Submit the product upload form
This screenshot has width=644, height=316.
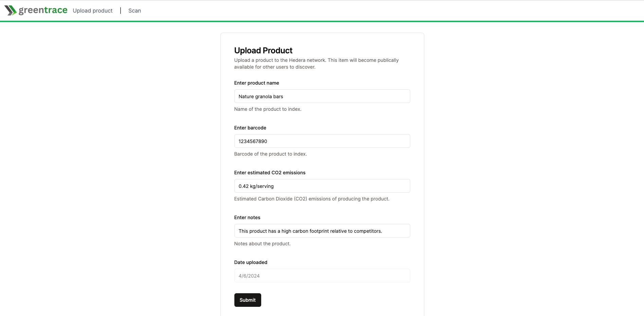pyautogui.click(x=248, y=300)
